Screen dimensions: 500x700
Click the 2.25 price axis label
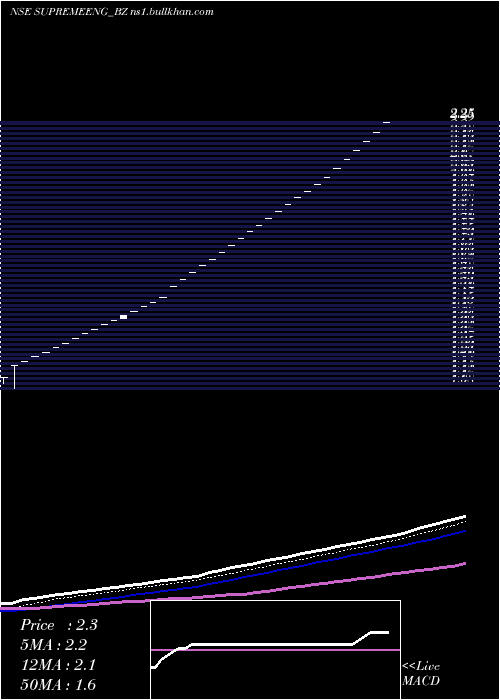462,114
